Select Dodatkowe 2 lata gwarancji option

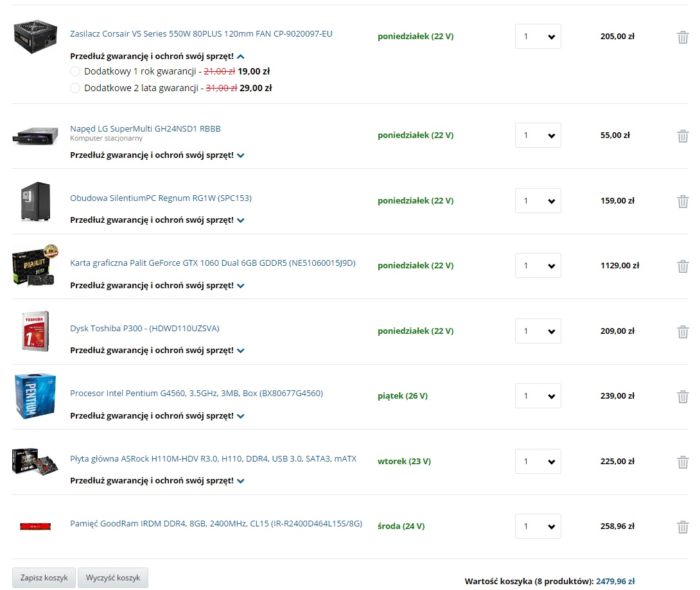[x=75, y=88]
